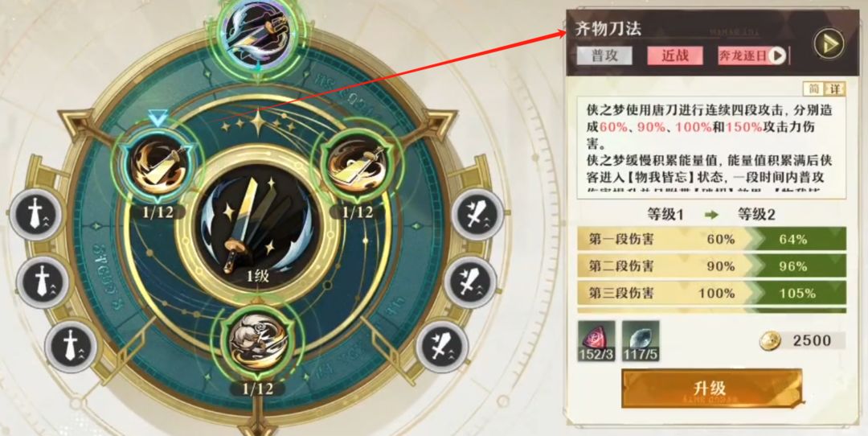
Task: Open the top blade skill node
Action: (256, 34)
